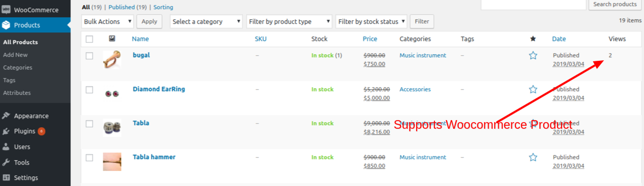The height and width of the screenshot is (186, 644).
Task: Toggle featured star for Tabla hammer
Action: click(533, 158)
